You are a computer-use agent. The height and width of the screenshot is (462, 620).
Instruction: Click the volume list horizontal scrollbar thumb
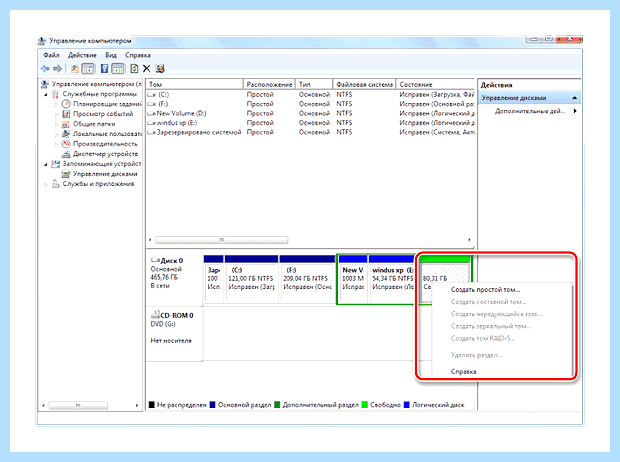(222, 240)
